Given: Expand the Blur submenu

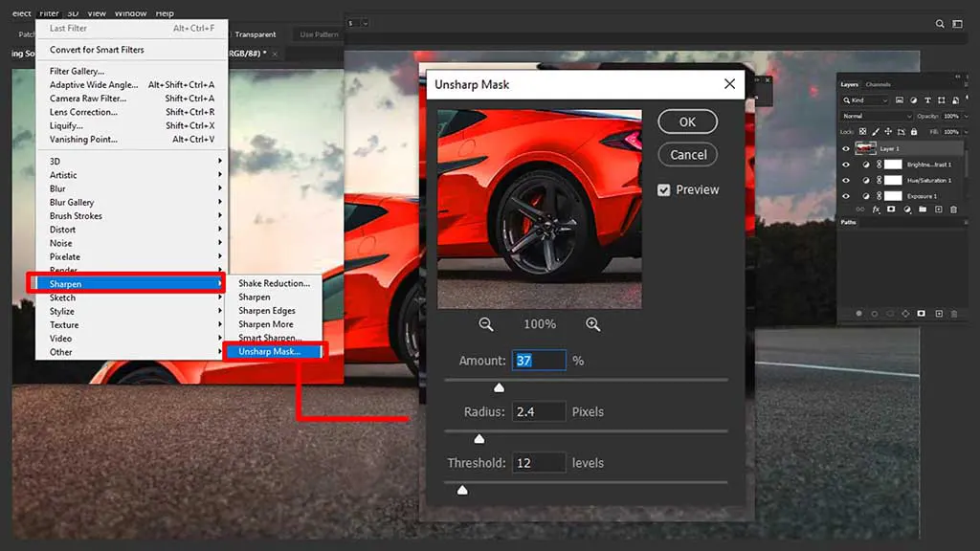Looking at the screenshot, I should (132, 188).
